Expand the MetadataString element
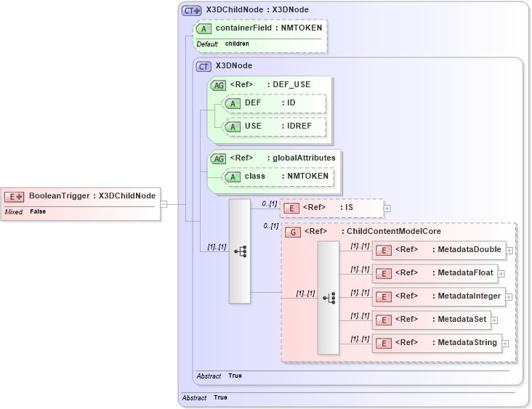532x409 pixels. coord(505,344)
